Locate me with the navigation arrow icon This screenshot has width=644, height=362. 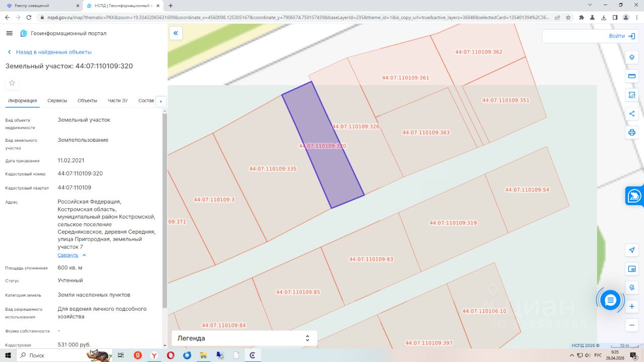(x=632, y=250)
